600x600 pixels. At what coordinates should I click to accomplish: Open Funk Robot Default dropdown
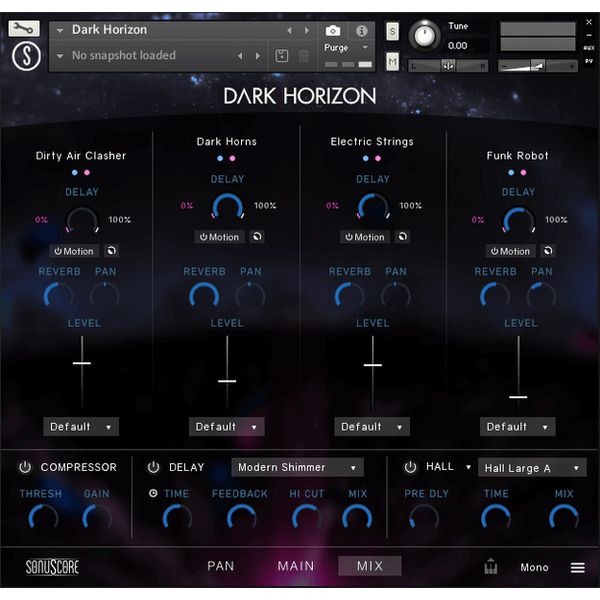(x=517, y=426)
